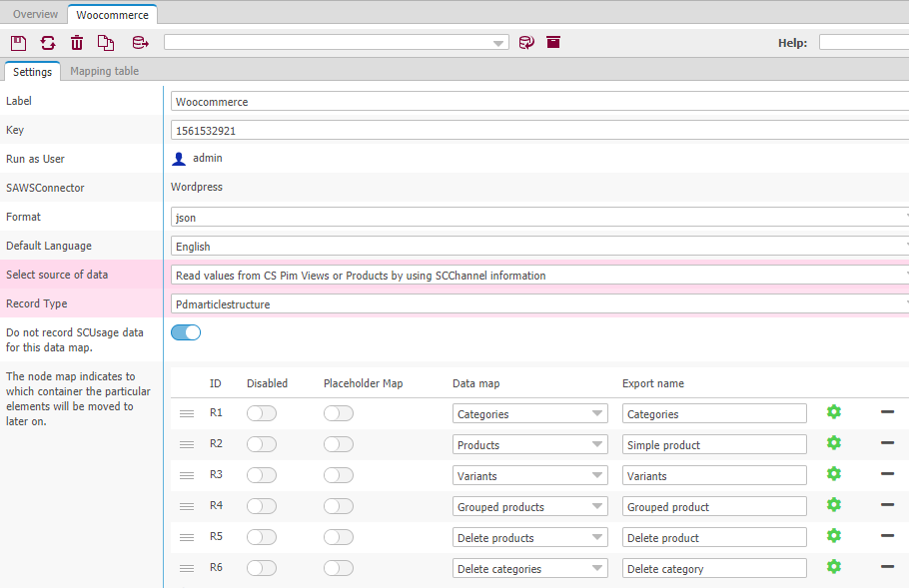Click the refresh toolbar icon
The image size is (909, 588).
(48, 43)
